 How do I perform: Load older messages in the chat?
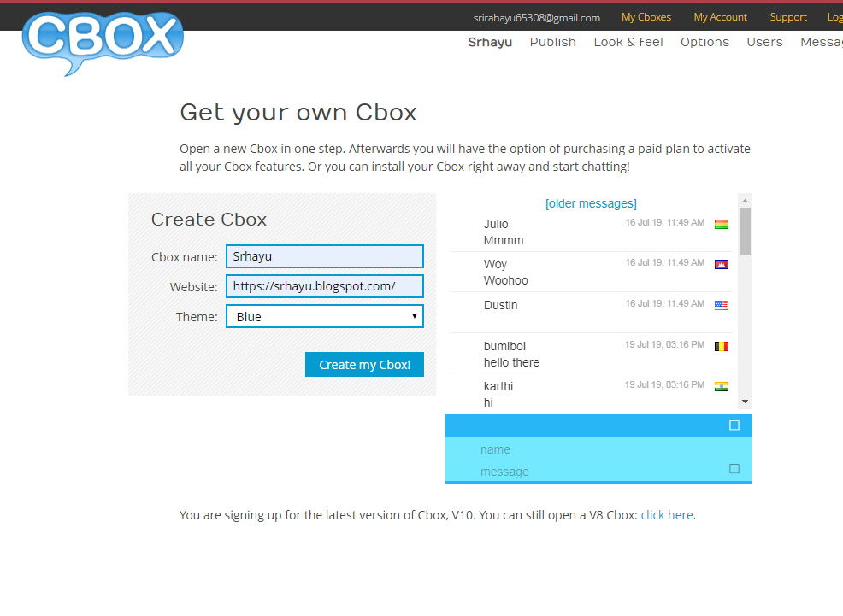coord(591,203)
